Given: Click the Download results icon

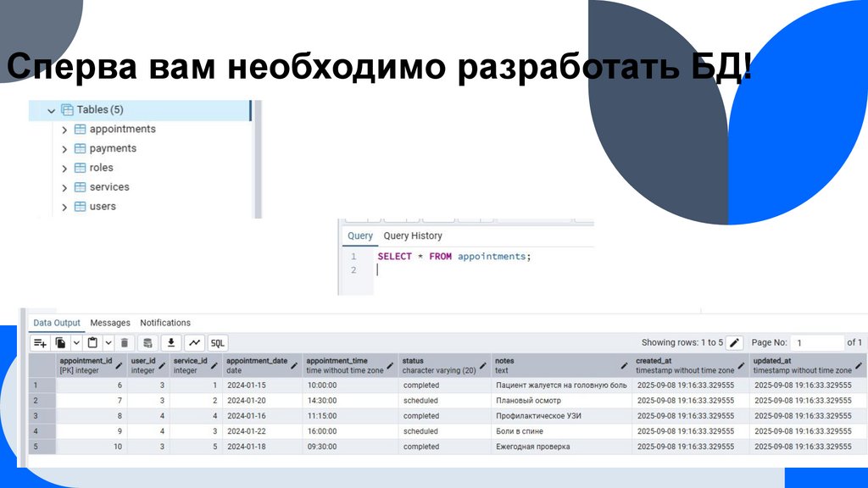Looking at the screenshot, I should pos(171,343).
